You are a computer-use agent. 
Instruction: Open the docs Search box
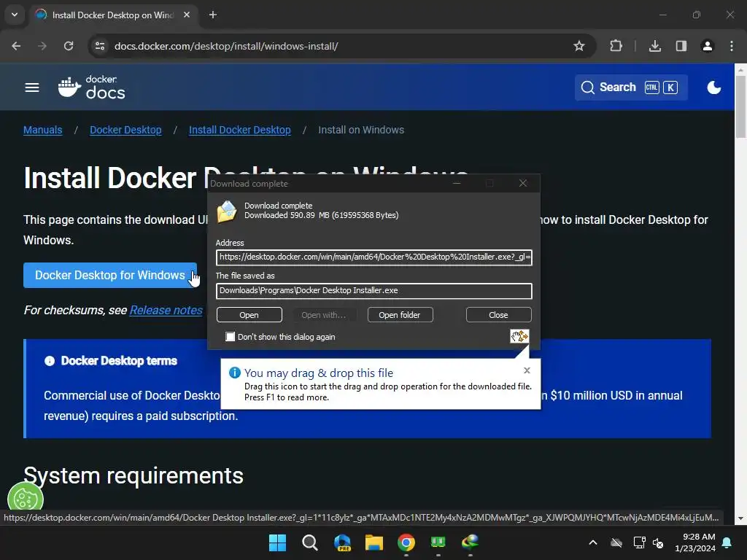631,87
